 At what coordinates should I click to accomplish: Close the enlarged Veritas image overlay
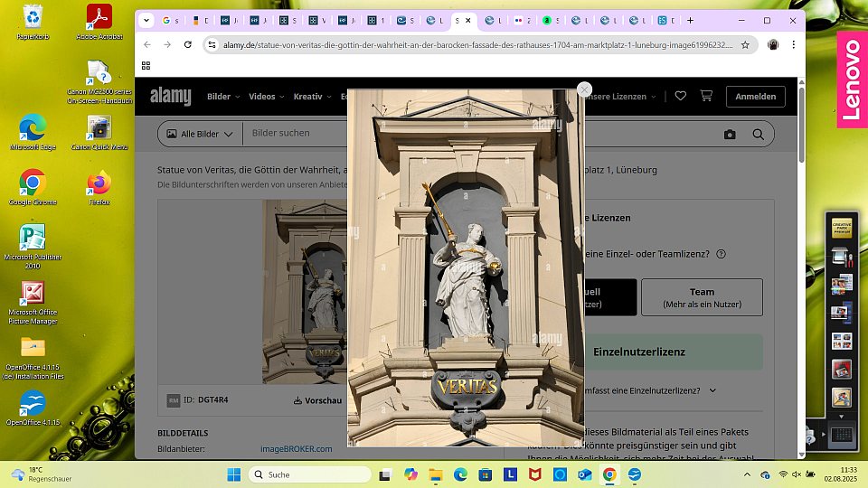pyautogui.click(x=584, y=89)
